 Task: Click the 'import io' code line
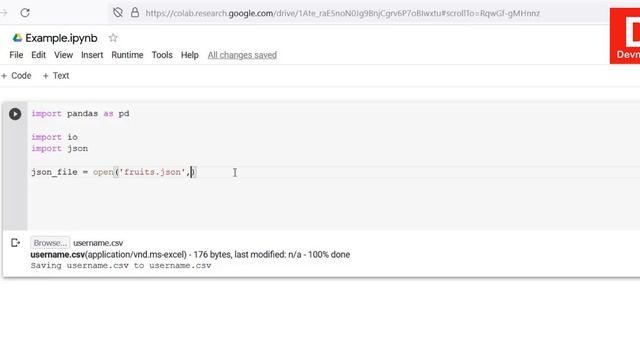click(55, 137)
